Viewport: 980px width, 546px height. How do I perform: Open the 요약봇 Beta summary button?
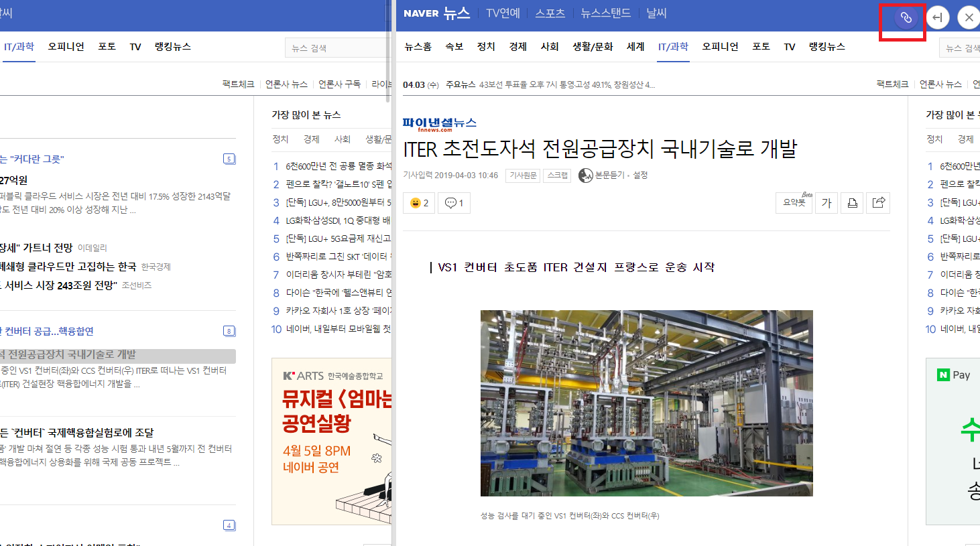(794, 203)
